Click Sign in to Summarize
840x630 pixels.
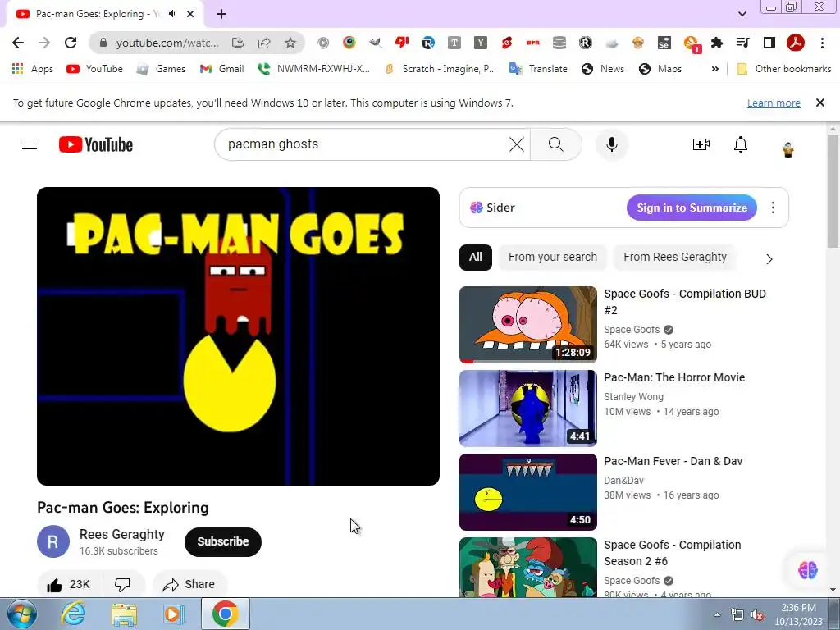[692, 208]
